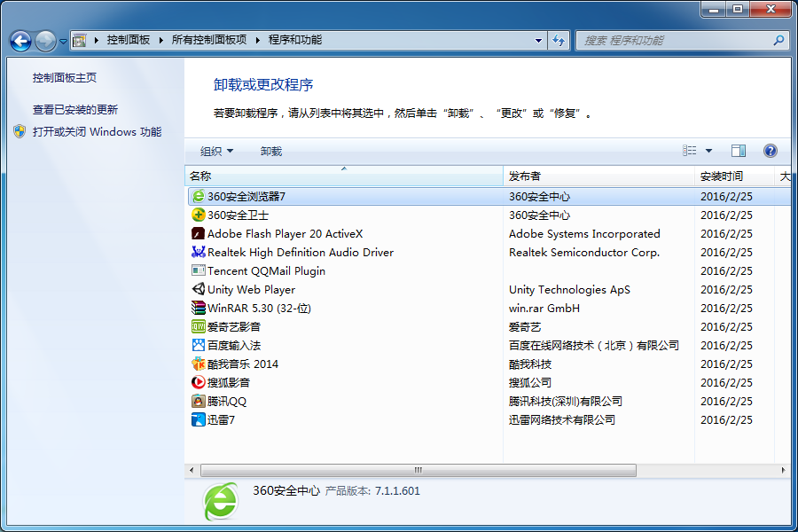This screenshot has height=532, width=798.
Task: Click the 程序和功能 breadcrumb
Action: (x=295, y=40)
